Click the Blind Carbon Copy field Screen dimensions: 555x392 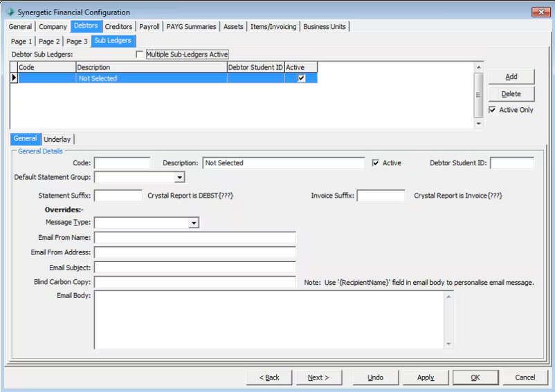pyautogui.click(x=194, y=282)
